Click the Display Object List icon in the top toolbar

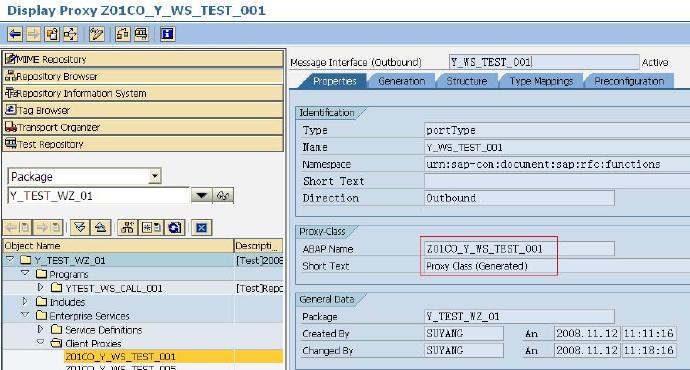[x=52, y=34]
